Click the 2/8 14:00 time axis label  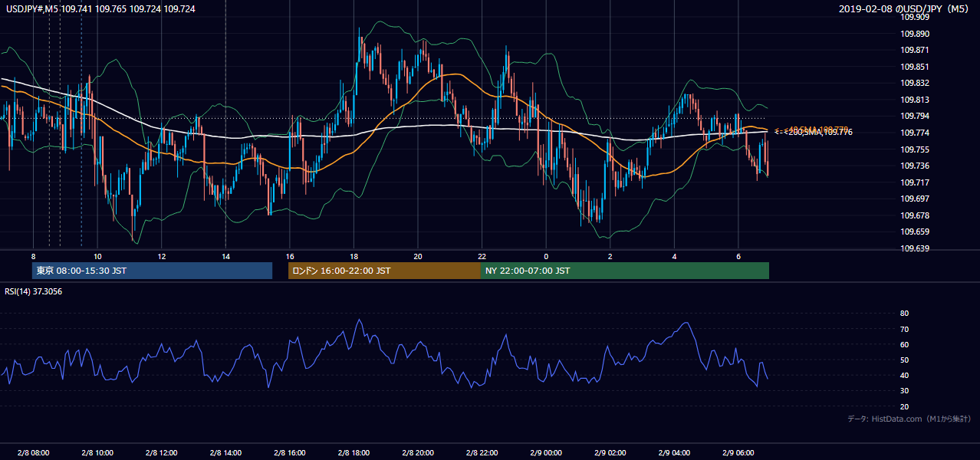[x=225, y=453]
